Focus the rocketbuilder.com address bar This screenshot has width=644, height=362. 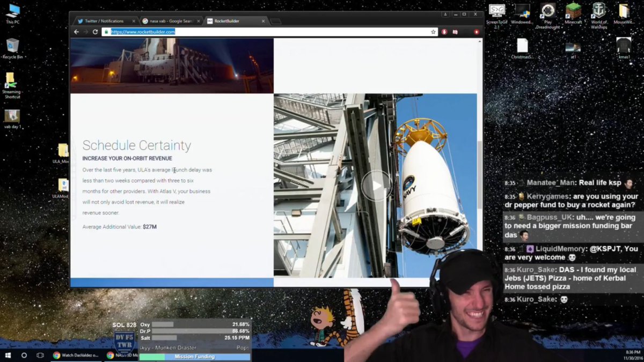point(270,32)
